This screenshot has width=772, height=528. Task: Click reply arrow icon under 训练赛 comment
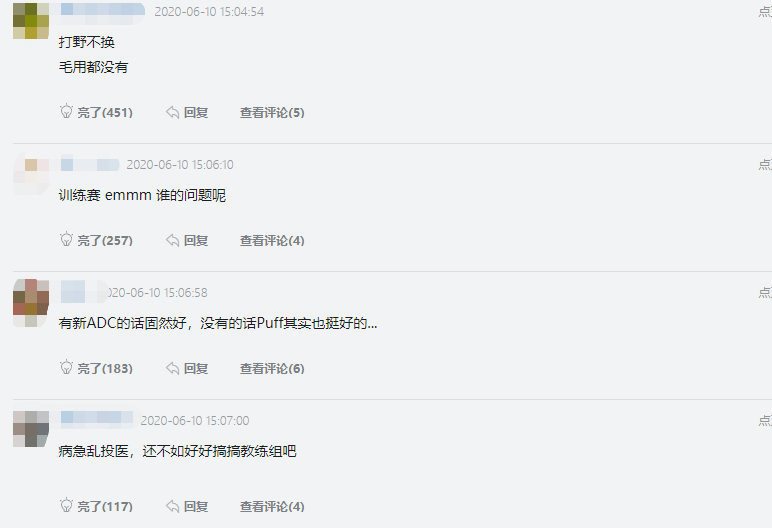(x=172, y=240)
